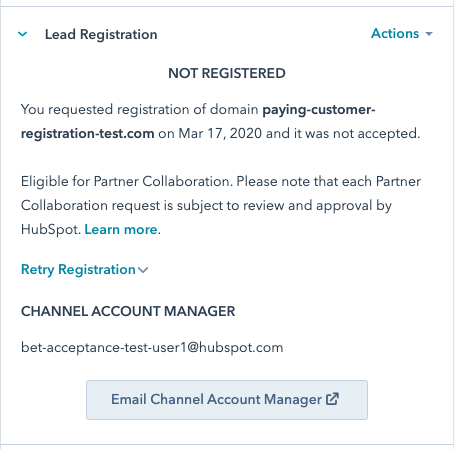The width and height of the screenshot is (455, 449).
Task: Click the caret arrow beside Actions
Action: [429, 34]
